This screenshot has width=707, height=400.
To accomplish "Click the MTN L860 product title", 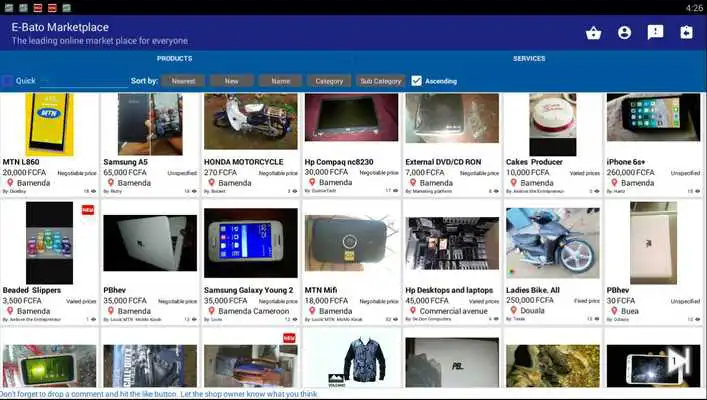I will (21, 162).
